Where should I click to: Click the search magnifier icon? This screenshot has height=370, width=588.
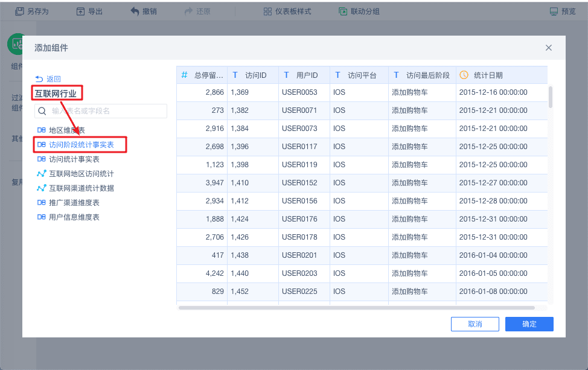tap(42, 111)
